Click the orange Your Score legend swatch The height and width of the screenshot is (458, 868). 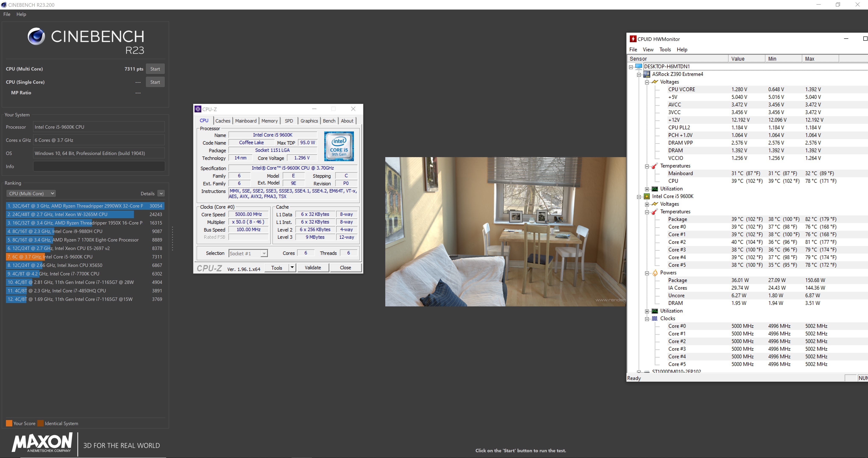[9, 423]
